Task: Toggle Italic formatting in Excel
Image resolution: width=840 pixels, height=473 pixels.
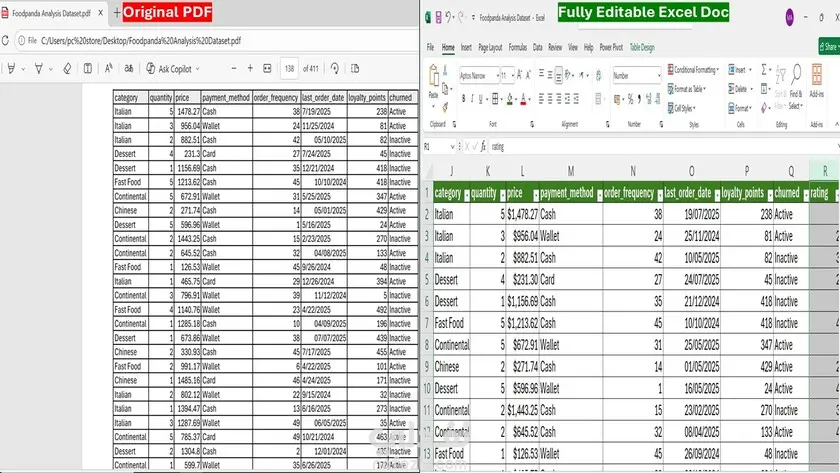Action: 472,99
